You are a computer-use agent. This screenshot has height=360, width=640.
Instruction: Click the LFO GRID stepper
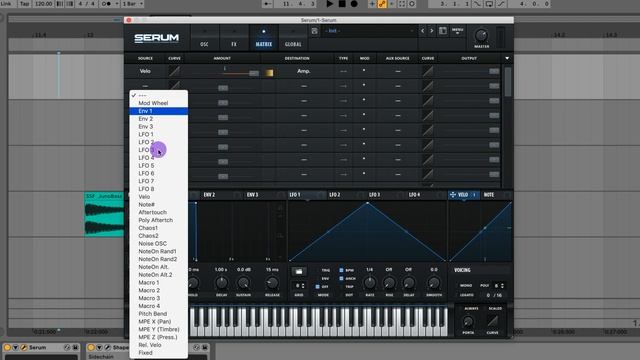pyautogui.click(x=300, y=286)
